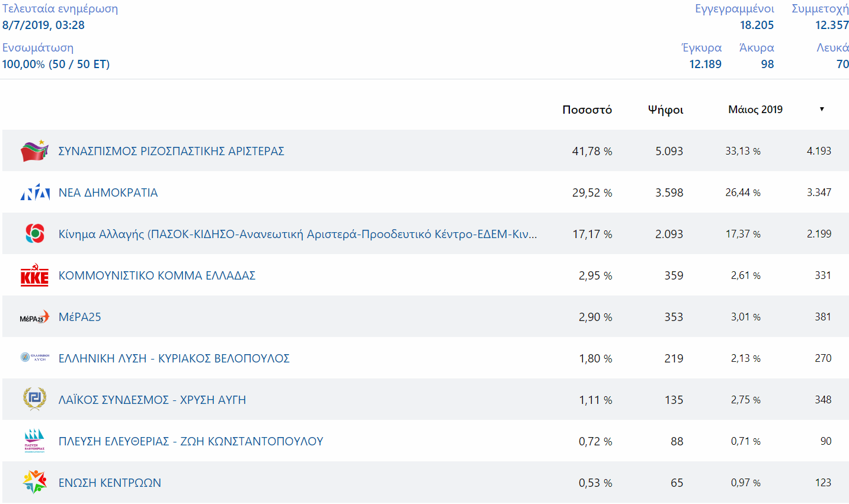Click the 0,97 % May 2019 percentage
This screenshot has height=504, width=849.
pyautogui.click(x=746, y=483)
